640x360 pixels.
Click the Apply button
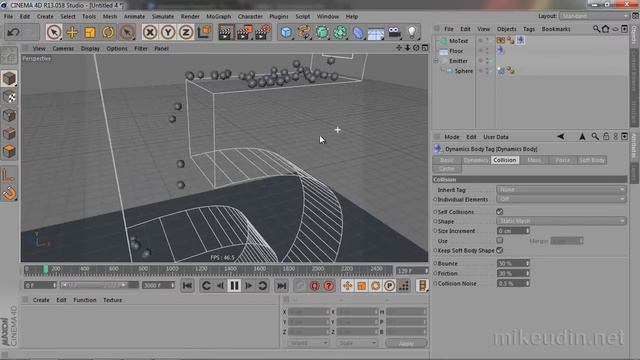click(406, 343)
